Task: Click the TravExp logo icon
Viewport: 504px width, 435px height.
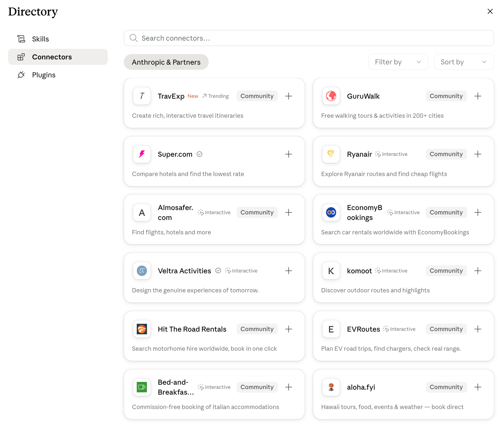Action: click(x=142, y=96)
